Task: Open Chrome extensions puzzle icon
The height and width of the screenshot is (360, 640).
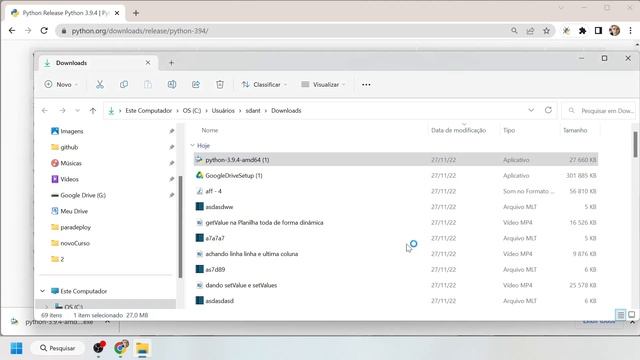Action: [582, 31]
